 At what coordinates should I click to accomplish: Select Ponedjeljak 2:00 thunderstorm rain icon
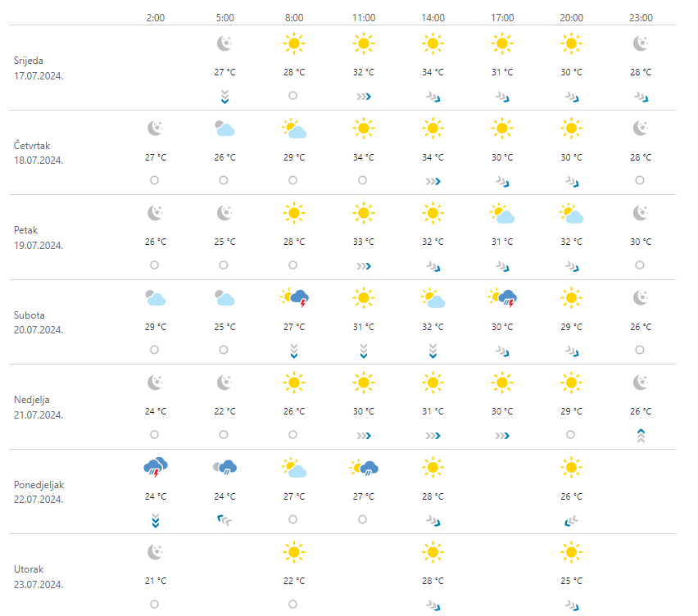click(156, 468)
